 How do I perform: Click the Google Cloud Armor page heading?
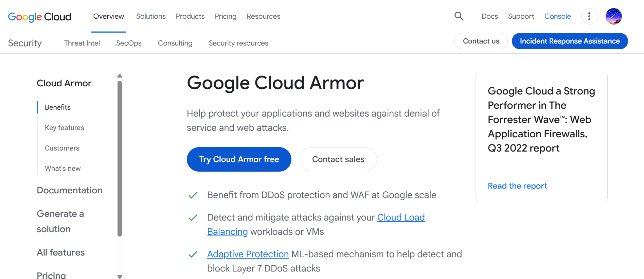[275, 83]
